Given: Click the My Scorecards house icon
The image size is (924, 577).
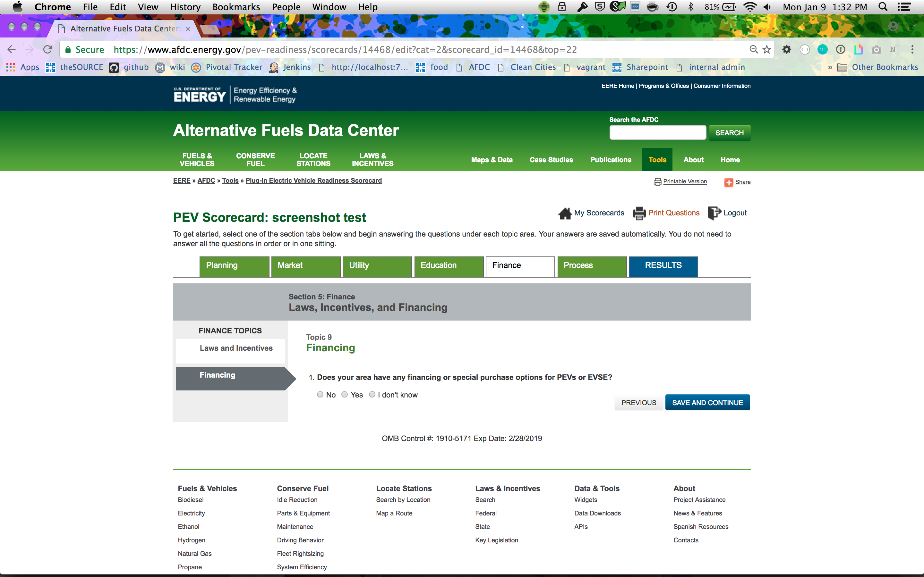Looking at the screenshot, I should coord(565,213).
